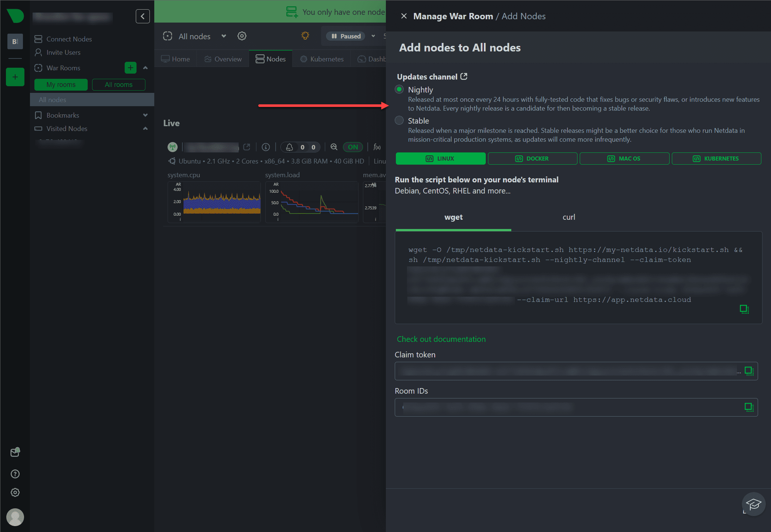
Task: Open the All nodes room dropdown
Action: 223,36
